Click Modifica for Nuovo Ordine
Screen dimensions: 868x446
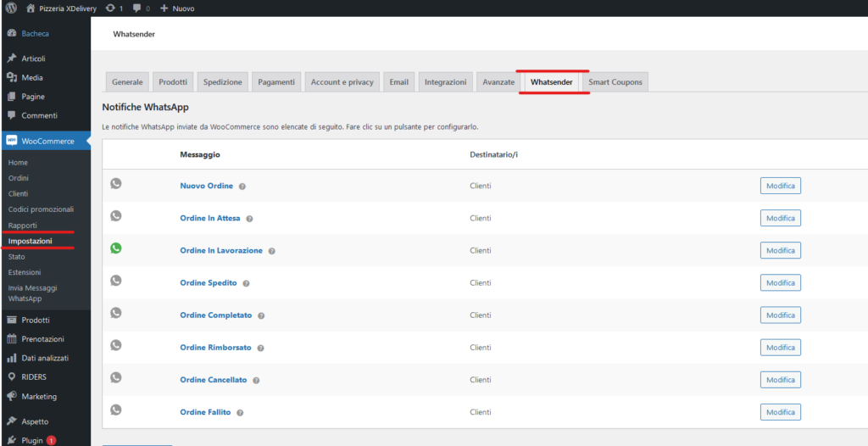(781, 186)
